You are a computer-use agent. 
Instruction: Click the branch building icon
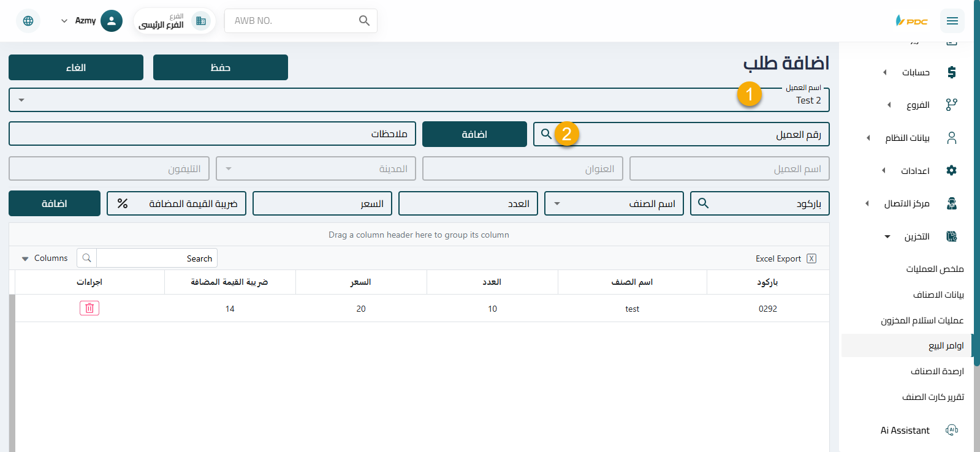pyautogui.click(x=200, y=21)
